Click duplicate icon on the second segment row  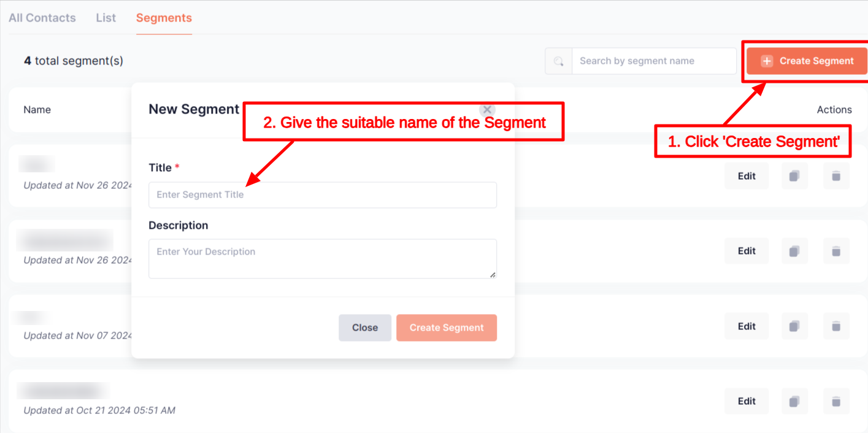click(x=794, y=251)
